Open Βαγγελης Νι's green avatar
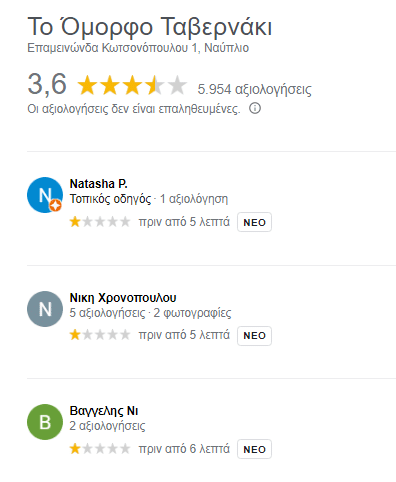396x482 pixels. pyautogui.click(x=45, y=422)
